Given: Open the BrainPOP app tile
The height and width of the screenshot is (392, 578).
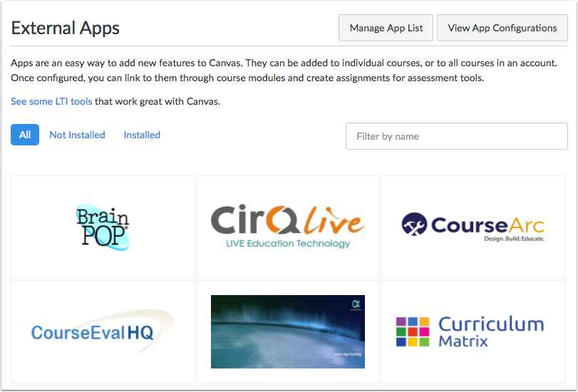Looking at the screenshot, I should point(103,227).
